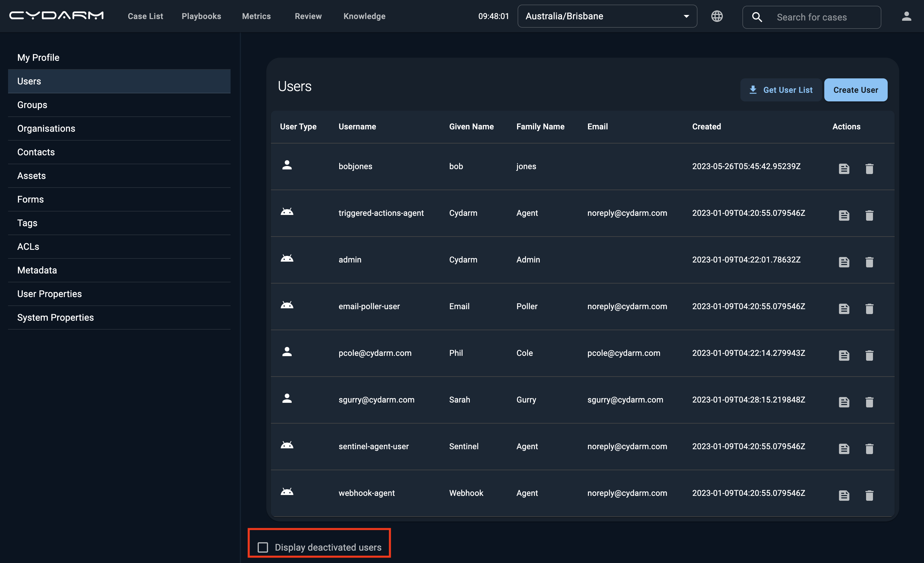Click the Email column header
Viewport: 924px width, 563px height.
(597, 127)
